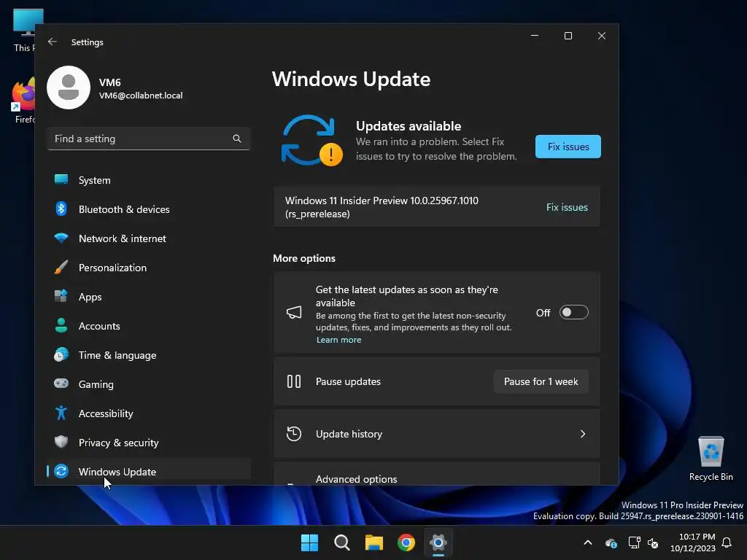Show hidden icons tray chevron

pos(588,542)
